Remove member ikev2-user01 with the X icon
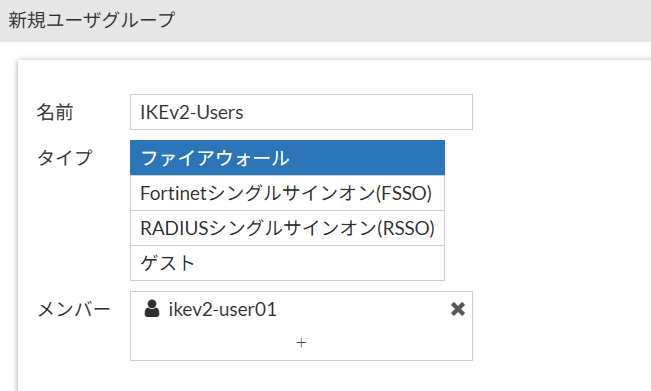651x391 pixels. point(458,309)
